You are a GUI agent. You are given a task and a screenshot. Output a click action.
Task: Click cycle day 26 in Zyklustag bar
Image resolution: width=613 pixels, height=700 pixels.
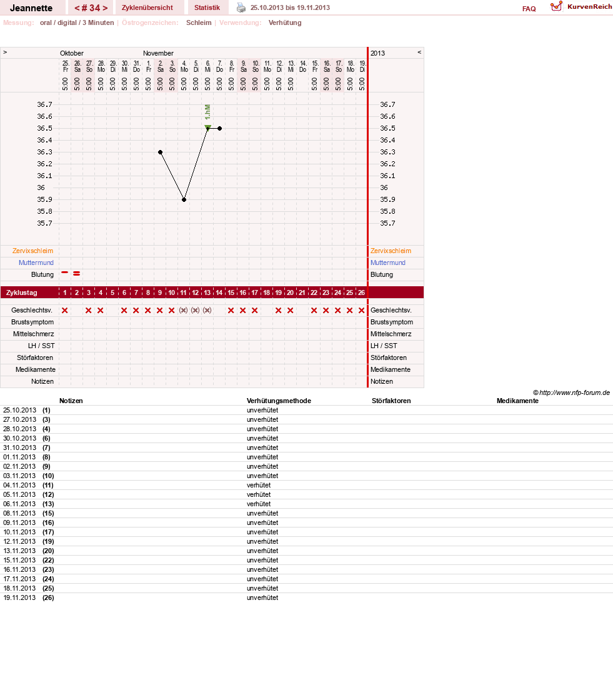tap(361, 292)
